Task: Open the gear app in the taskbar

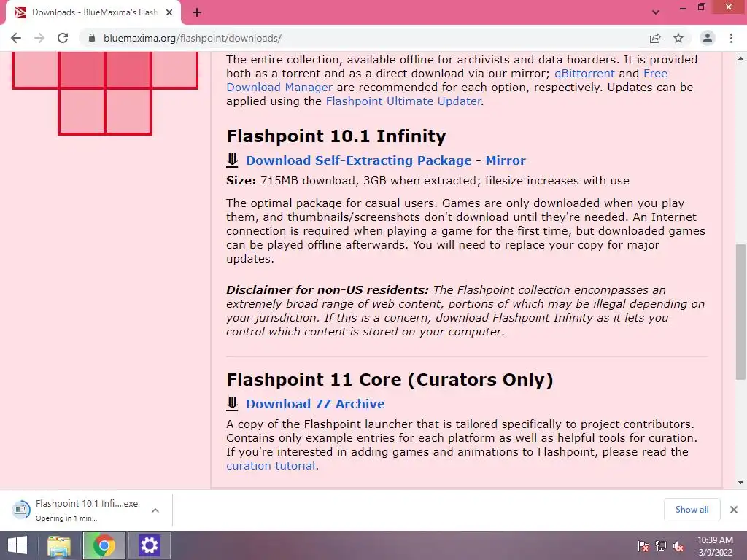Action: 149,545
